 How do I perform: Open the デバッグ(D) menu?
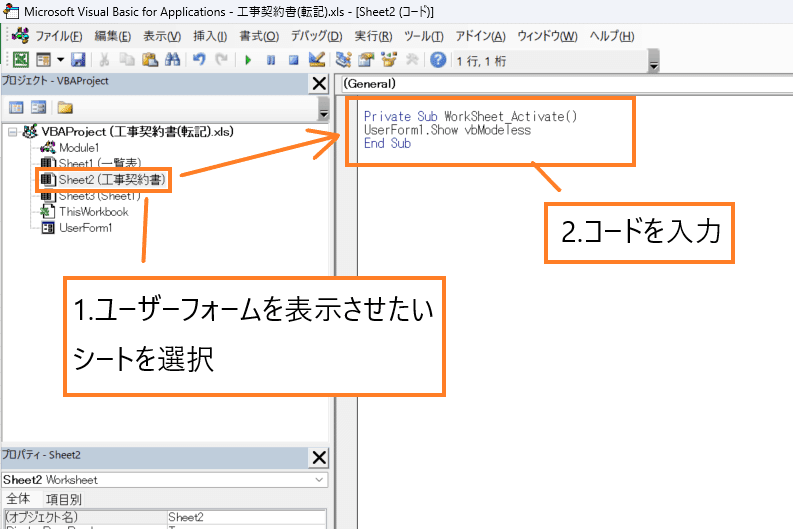click(x=317, y=36)
